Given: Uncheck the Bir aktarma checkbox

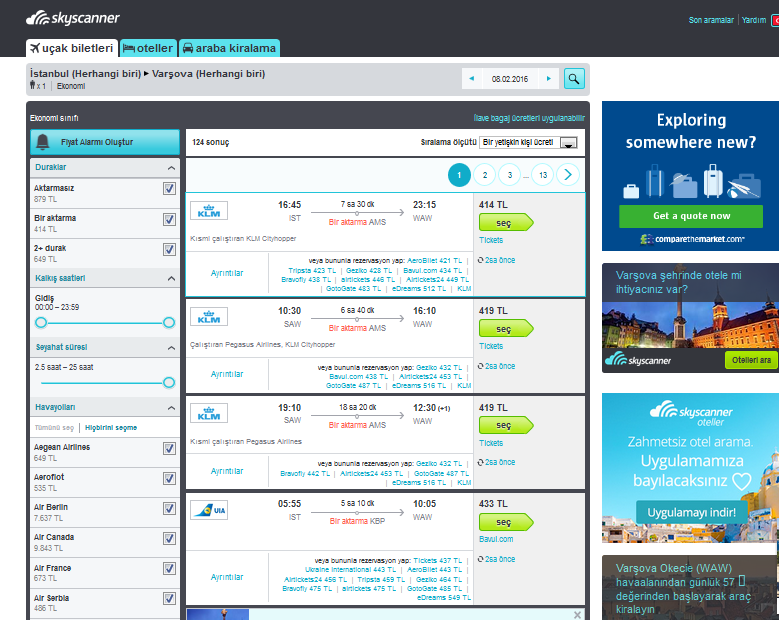Looking at the screenshot, I should 169,219.
